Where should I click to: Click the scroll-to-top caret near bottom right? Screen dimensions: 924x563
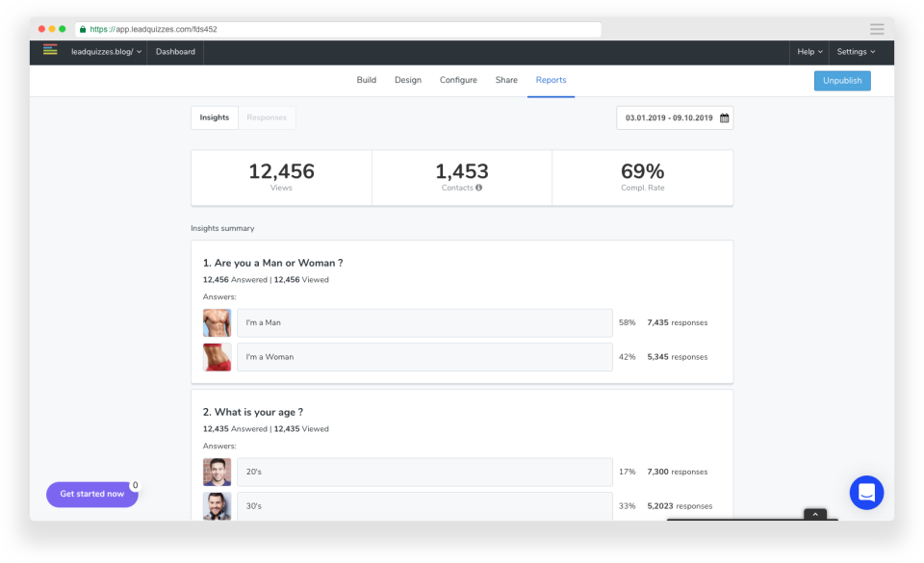(814, 514)
